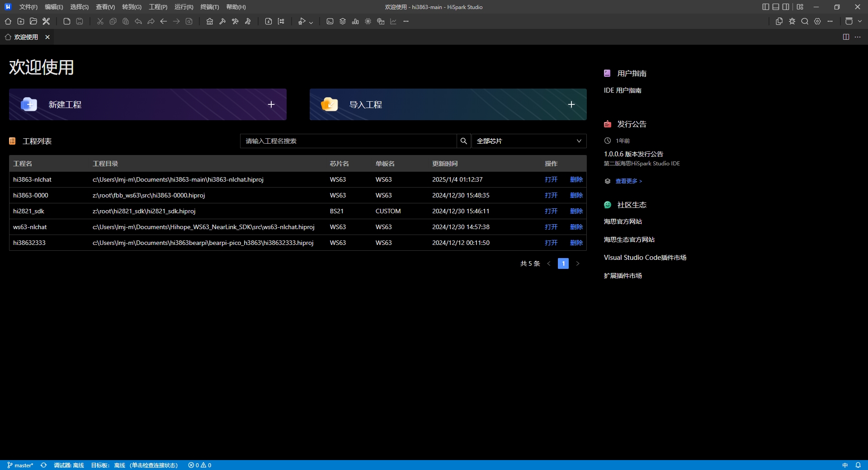Click the line graph toolbar icon
This screenshot has width=868, height=470.
(x=393, y=21)
